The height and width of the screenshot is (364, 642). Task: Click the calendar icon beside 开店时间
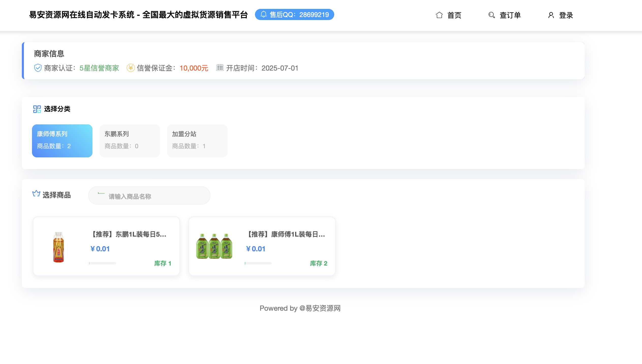pos(220,68)
